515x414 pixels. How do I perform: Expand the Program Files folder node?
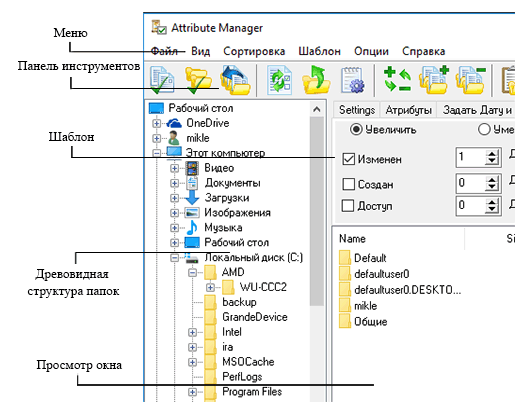(192, 392)
